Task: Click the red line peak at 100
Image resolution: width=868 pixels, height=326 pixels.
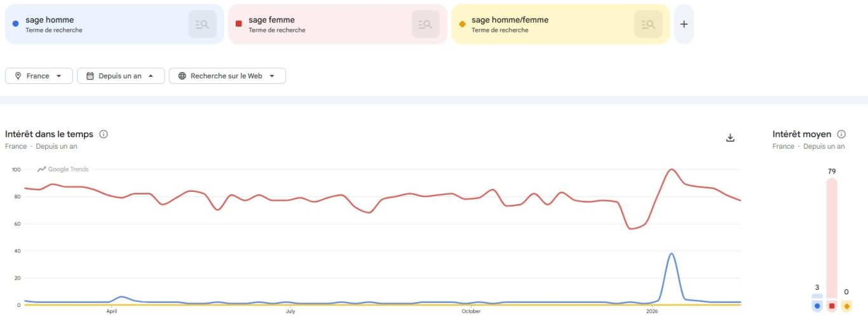Action: point(672,170)
